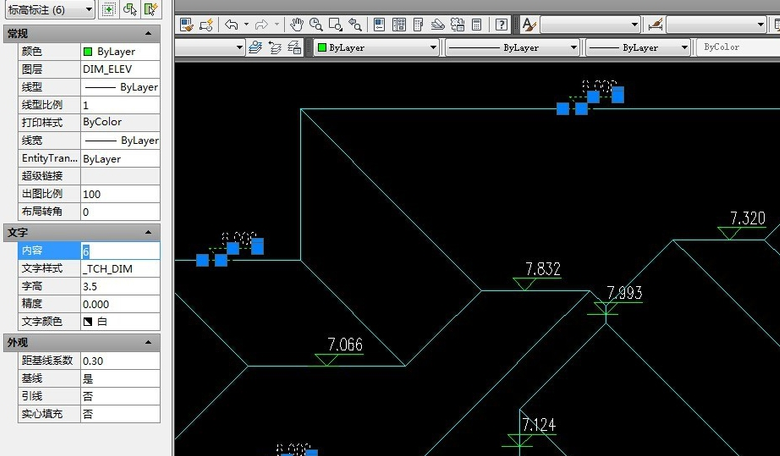Select the Zoom Window tool
The width and height of the screenshot is (780, 456).
pyautogui.click(x=335, y=24)
